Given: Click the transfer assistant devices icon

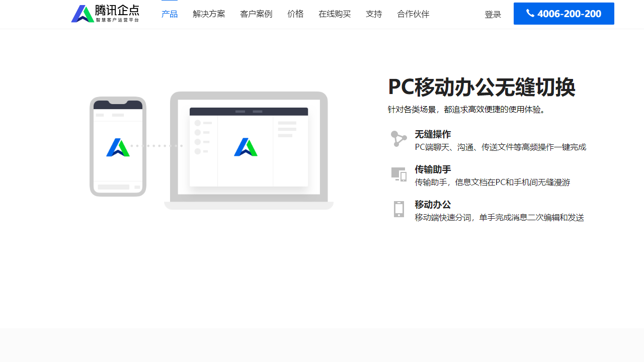Looking at the screenshot, I should (x=398, y=174).
